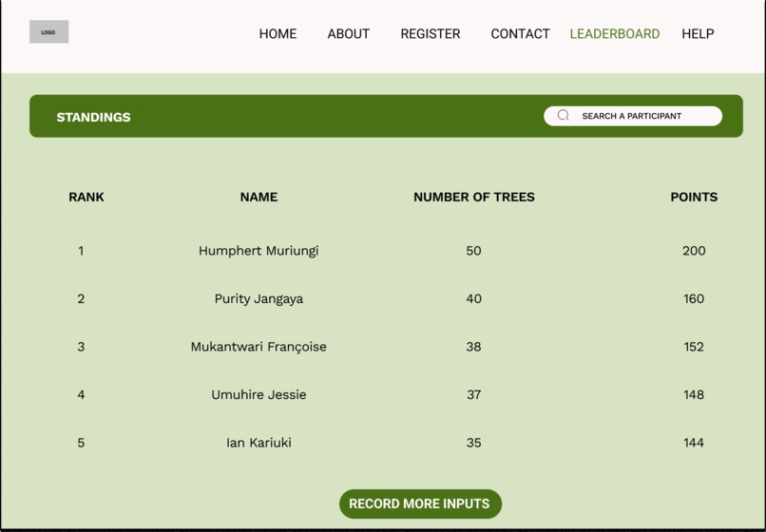Select the name Humphert Muriungi
This screenshot has width=766, height=532.
(x=259, y=251)
